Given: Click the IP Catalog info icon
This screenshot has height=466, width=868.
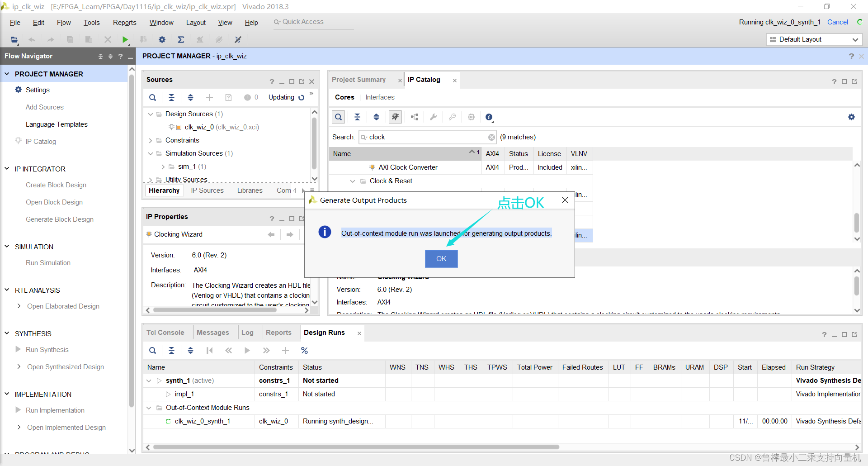Looking at the screenshot, I should point(489,117).
